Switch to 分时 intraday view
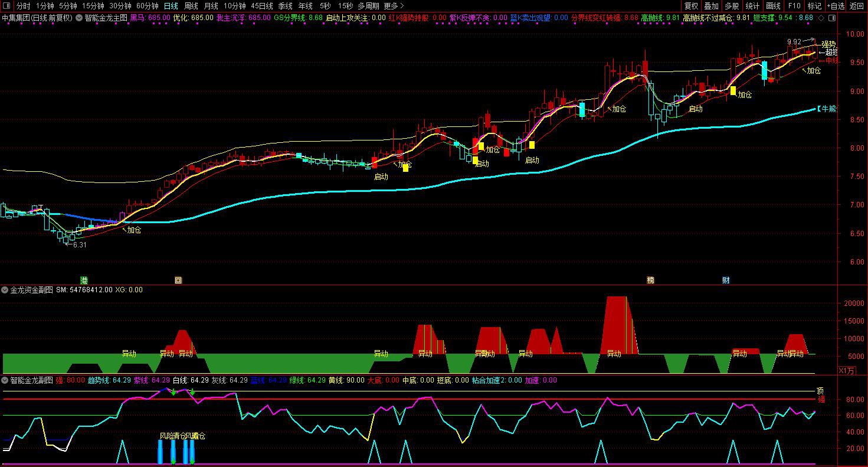This screenshot has height=467, width=868. (x=24, y=6)
